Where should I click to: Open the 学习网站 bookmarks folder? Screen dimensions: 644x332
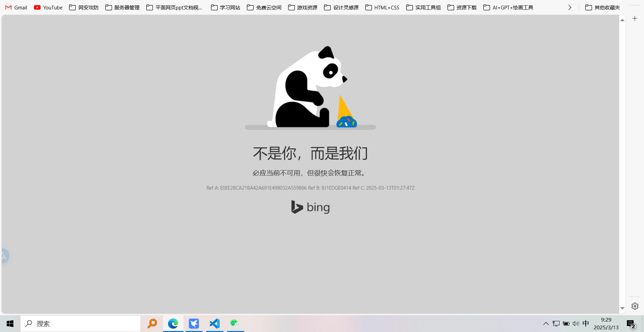pyautogui.click(x=225, y=7)
